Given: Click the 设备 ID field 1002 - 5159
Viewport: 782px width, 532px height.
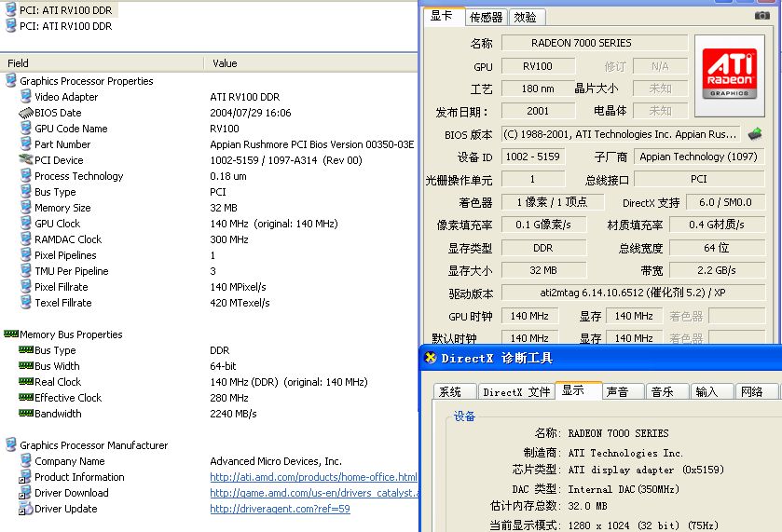Looking at the screenshot, I should click(x=532, y=157).
